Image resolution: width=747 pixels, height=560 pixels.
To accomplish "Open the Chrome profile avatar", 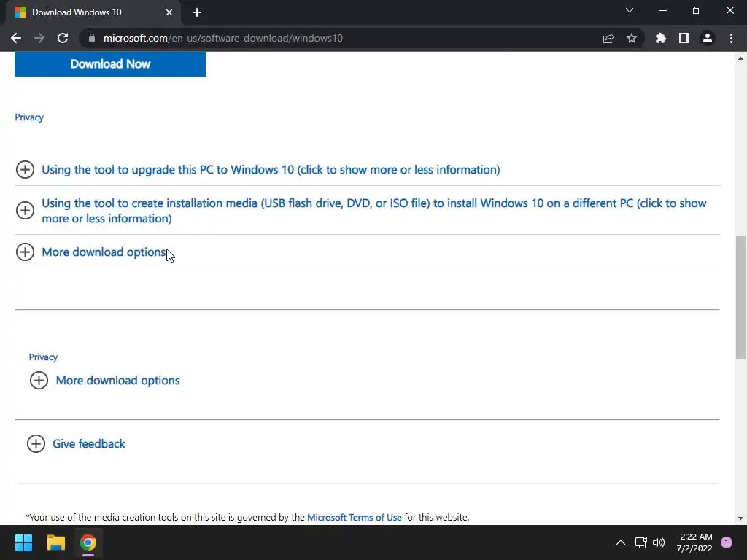I will (707, 38).
